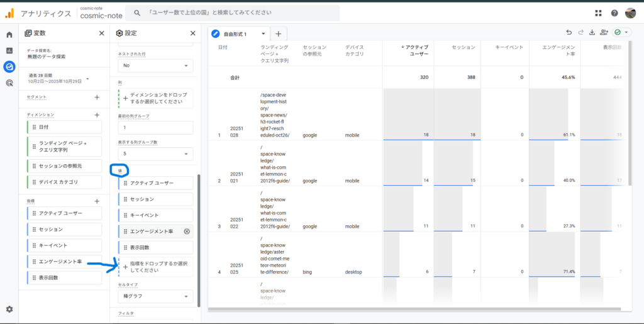Download the exploration data via export icon
The height and width of the screenshot is (324, 644).
[x=592, y=33]
